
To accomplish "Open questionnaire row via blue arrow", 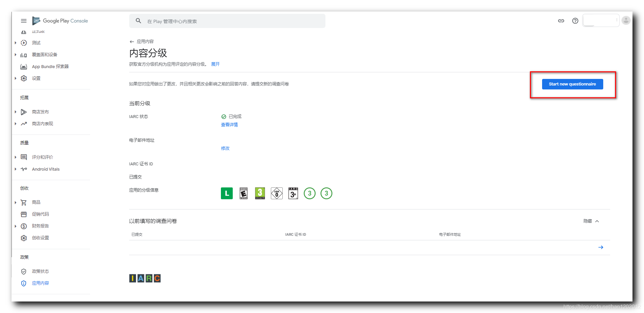I will point(601,247).
